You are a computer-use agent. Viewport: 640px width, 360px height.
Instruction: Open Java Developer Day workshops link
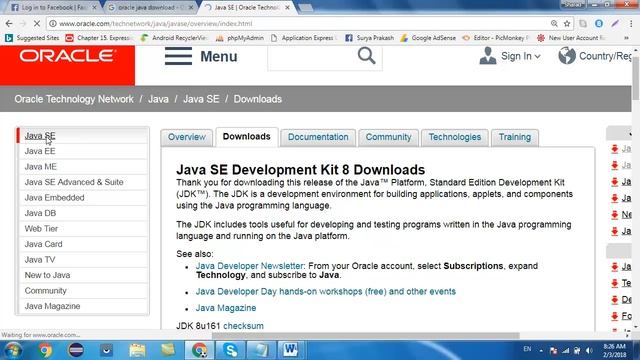click(325, 291)
